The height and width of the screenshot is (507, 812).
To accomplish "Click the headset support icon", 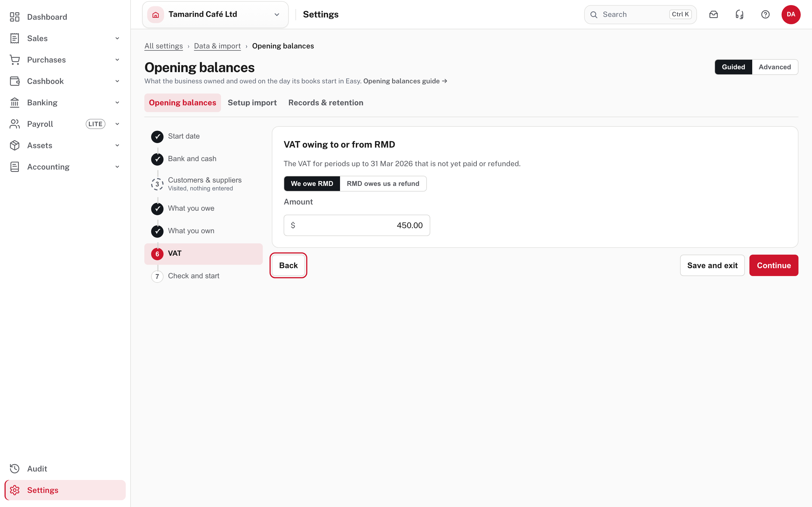I will click(x=739, y=14).
